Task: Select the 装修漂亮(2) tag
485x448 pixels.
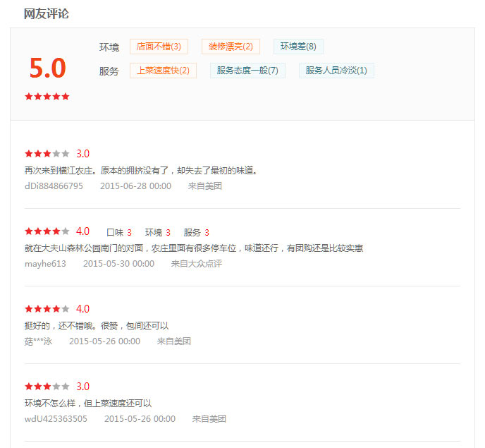Action: (x=231, y=47)
